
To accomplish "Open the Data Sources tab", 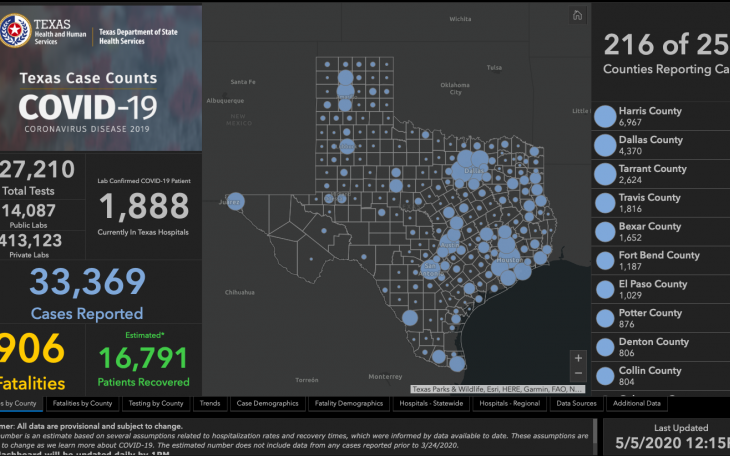I will [576, 404].
